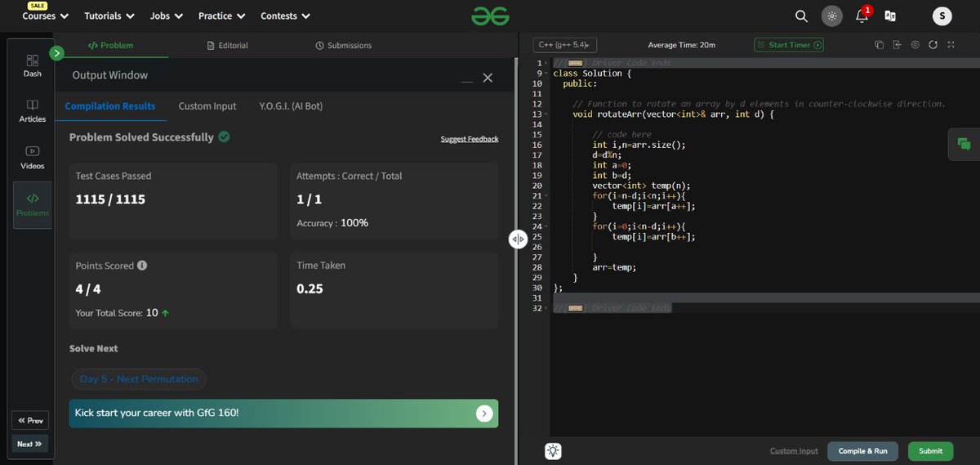
Task: Click the Problem Solved Successfully checkmark
Action: [224, 136]
